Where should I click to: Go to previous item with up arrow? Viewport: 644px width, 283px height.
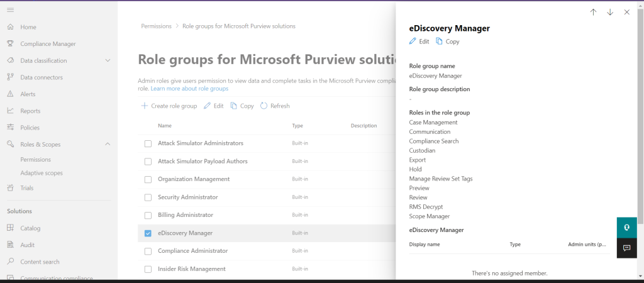point(593,13)
